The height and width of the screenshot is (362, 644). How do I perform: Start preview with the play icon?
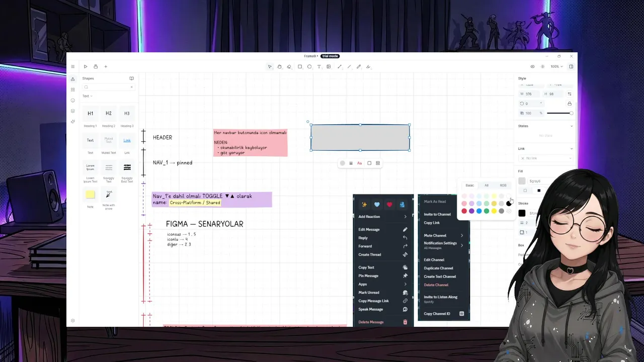pos(86,66)
